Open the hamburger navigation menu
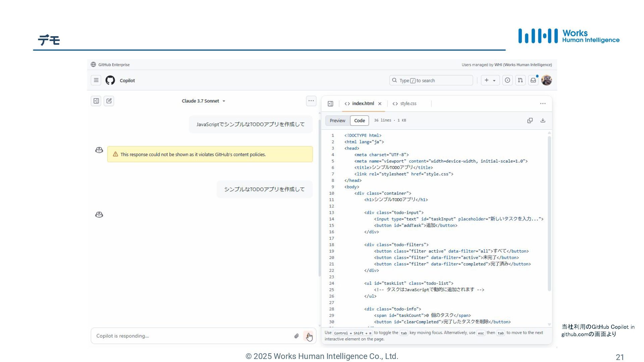The height and width of the screenshot is (362, 644). (x=96, y=80)
